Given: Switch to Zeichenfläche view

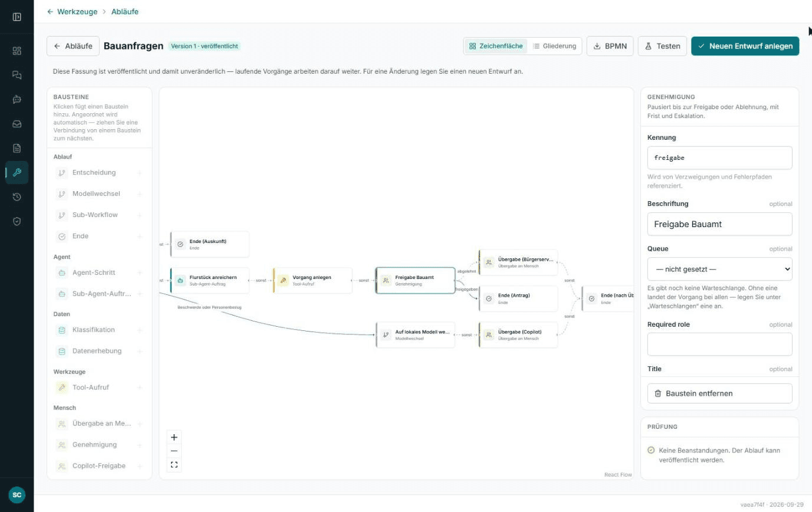Looking at the screenshot, I should coord(496,46).
